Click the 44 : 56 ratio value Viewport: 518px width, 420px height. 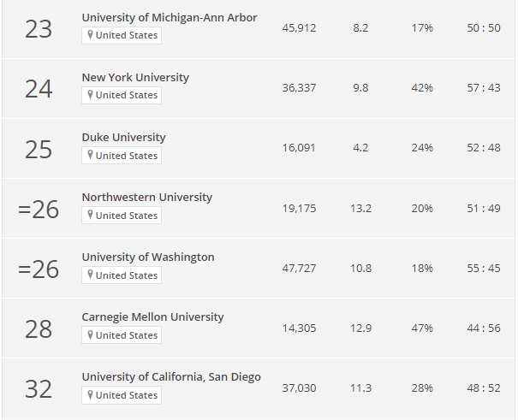(484, 328)
